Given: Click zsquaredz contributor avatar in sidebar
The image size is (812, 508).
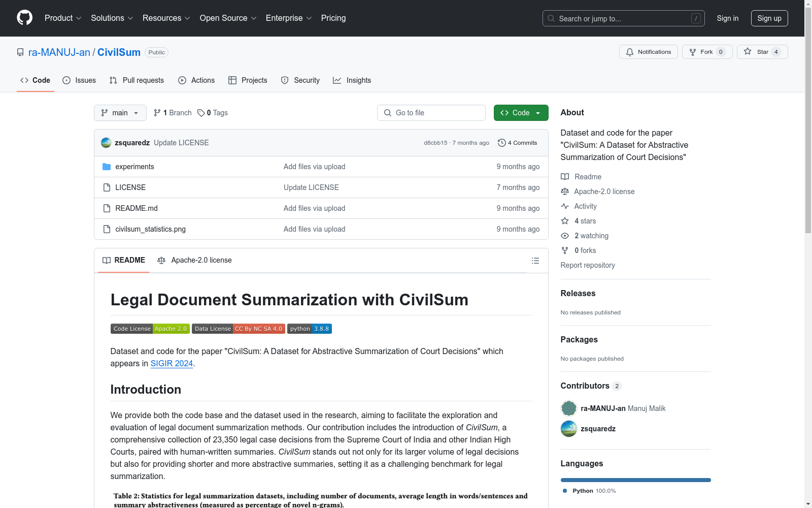Looking at the screenshot, I should [569, 429].
